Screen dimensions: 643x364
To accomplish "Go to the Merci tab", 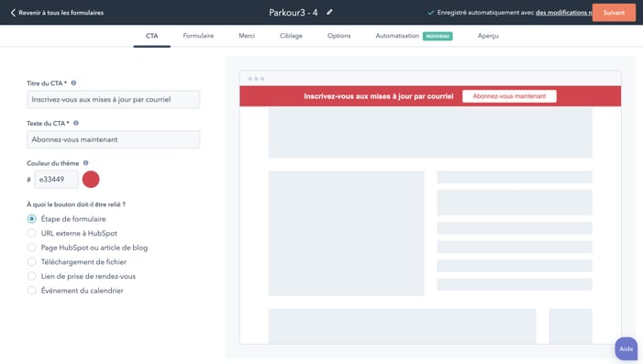I will pyautogui.click(x=247, y=36).
